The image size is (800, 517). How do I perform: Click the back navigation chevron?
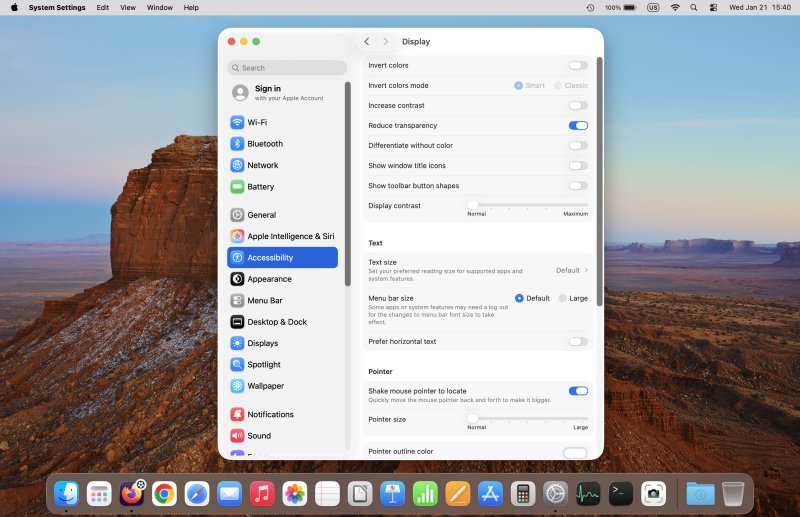[366, 42]
